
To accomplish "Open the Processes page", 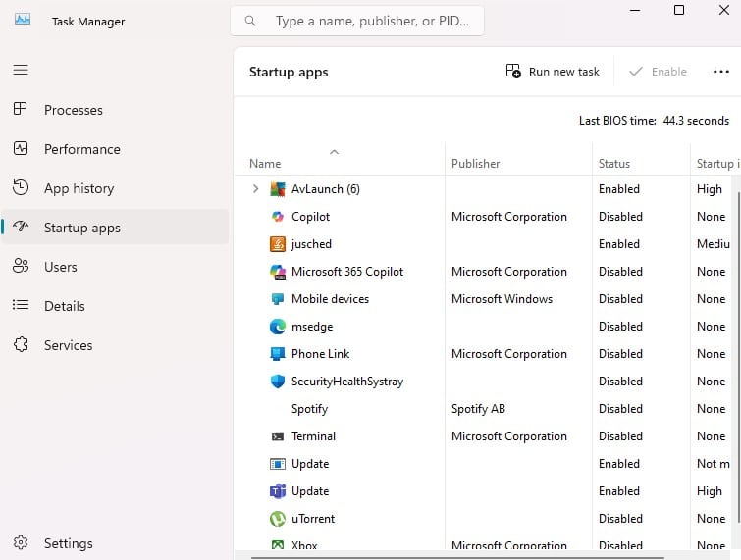I will pyautogui.click(x=115, y=110).
